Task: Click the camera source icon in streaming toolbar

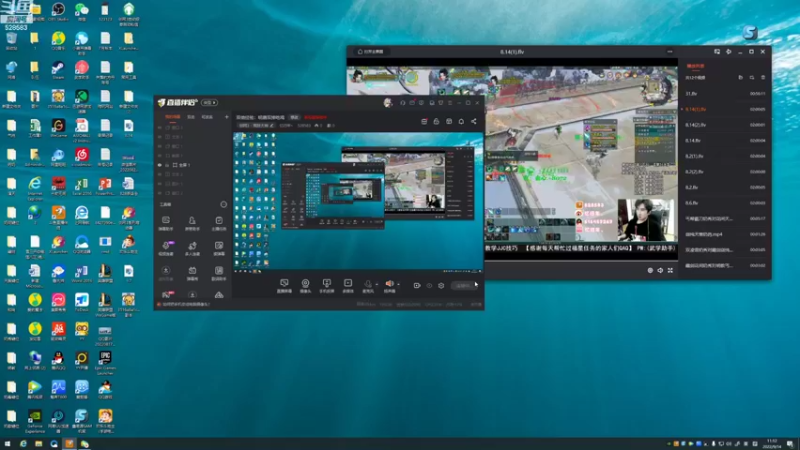Action: 305,286
